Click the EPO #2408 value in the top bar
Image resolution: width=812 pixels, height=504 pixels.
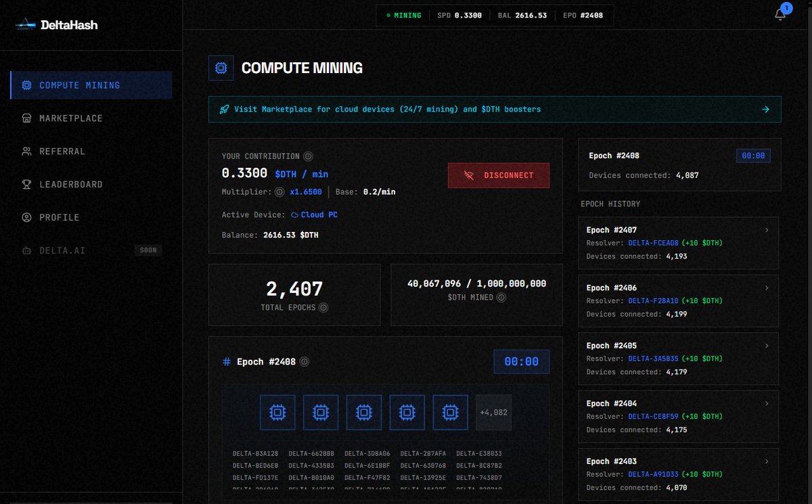coord(583,15)
